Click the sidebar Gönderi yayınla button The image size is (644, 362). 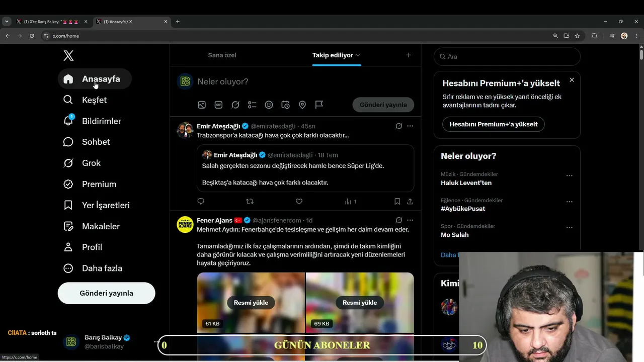pos(107,293)
